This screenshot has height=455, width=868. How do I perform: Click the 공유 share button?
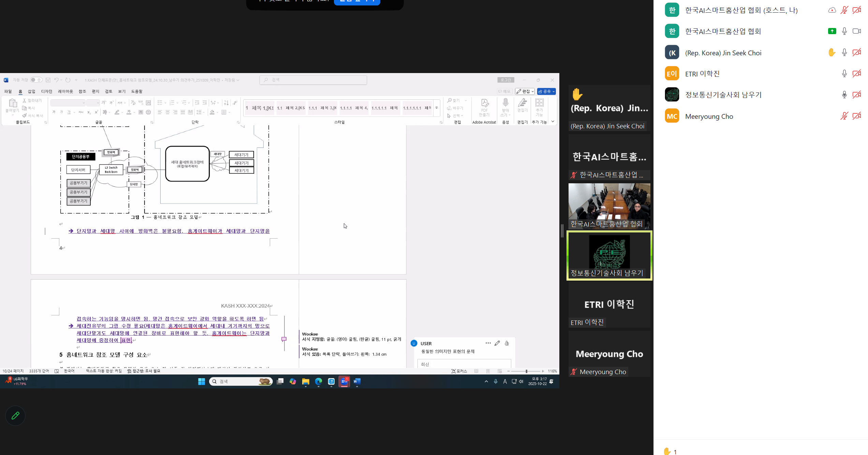click(546, 91)
